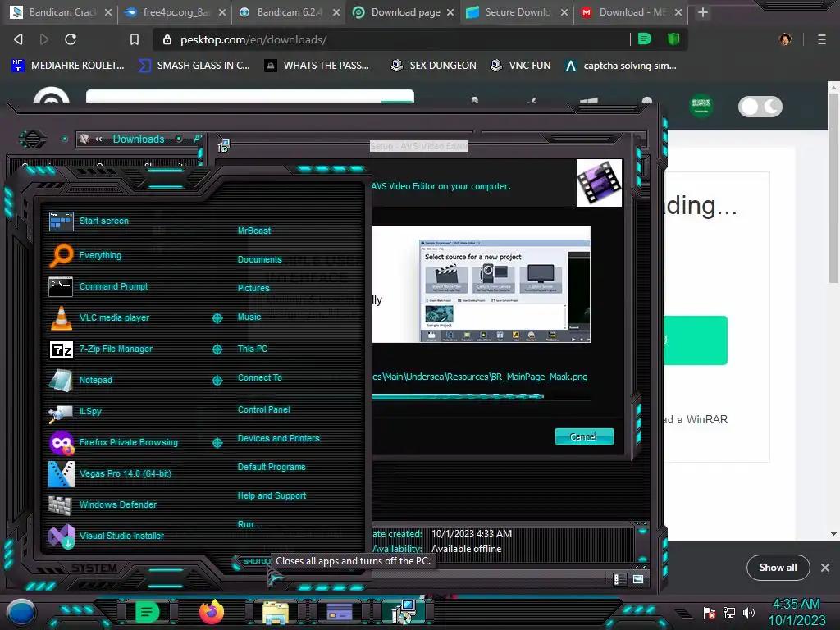Open MEDIAFIRE ROULET... bookmark
This screenshot has height=630, width=840.
pos(68,66)
